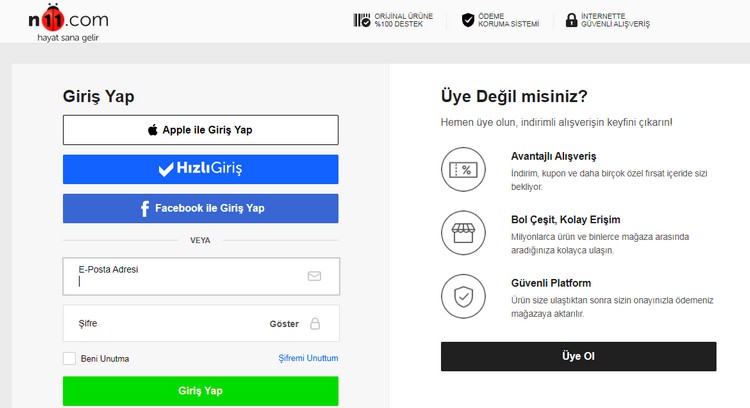Image resolution: width=750 pixels, height=408 pixels.
Task: Click the Avantajlı Alışveriş coupon icon
Action: coord(462,170)
